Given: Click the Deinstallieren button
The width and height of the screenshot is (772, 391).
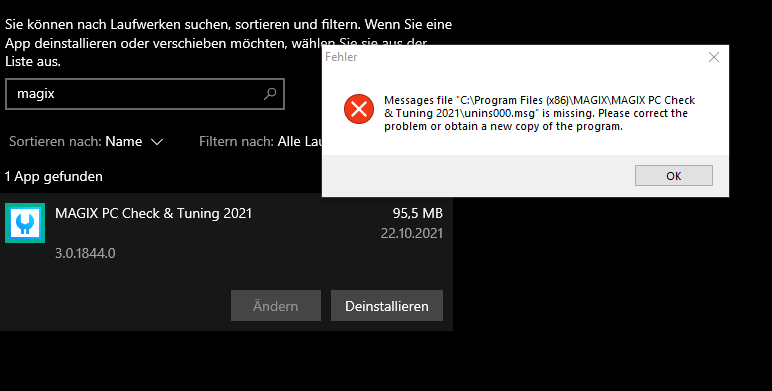Looking at the screenshot, I should pos(386,306).
